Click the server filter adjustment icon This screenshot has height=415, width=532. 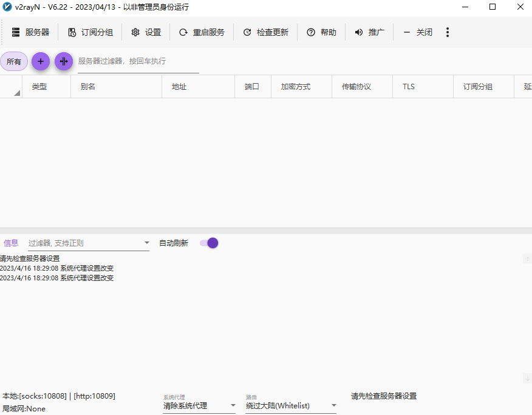coord(63,61)
